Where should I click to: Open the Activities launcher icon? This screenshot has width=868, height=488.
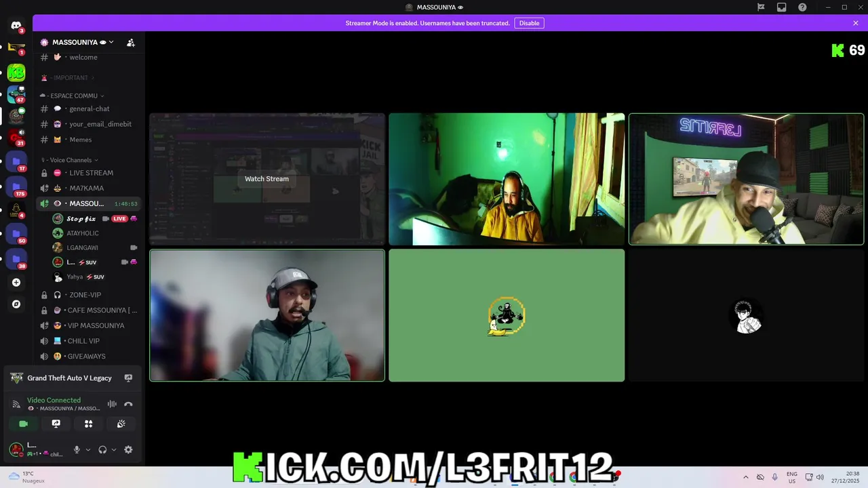[88, 424]
